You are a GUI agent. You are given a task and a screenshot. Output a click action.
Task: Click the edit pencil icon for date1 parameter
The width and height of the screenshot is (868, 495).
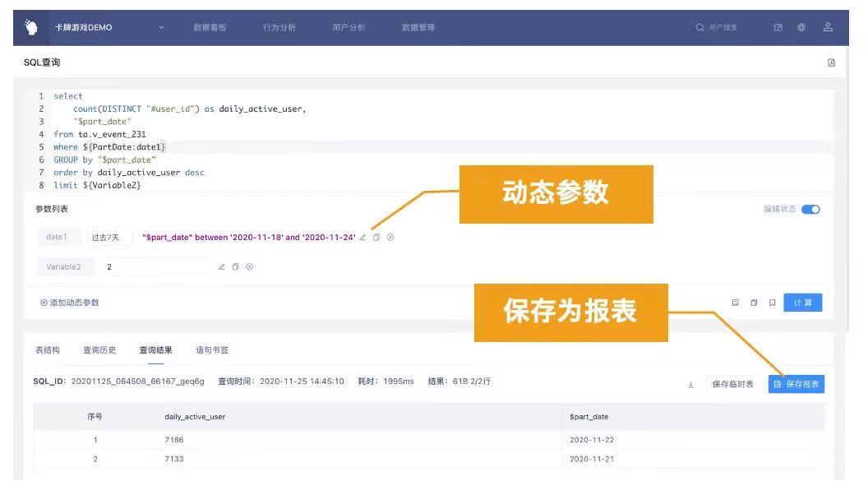click(362, 238)
